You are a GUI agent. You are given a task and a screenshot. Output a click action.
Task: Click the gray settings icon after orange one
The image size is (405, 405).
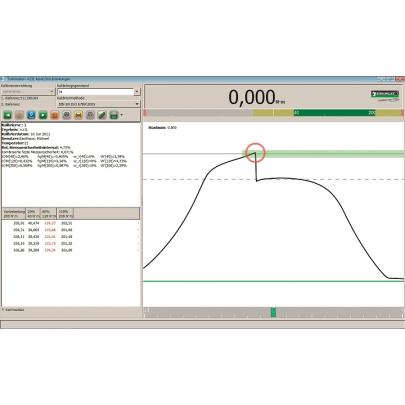coord(67,115)
